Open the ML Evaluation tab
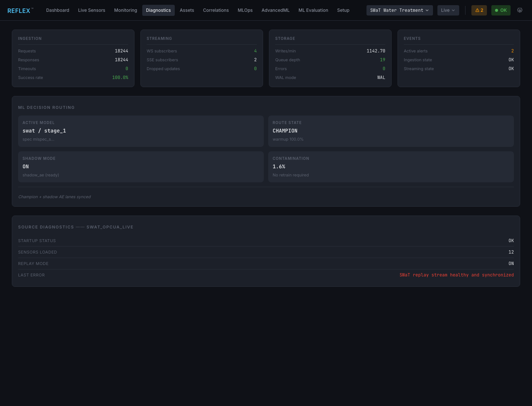Viewport: 532px width, 406px height. [313, 10]
